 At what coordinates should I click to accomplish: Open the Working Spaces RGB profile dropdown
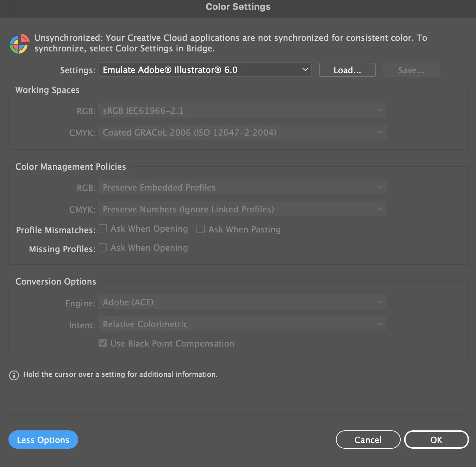point(242,111)
